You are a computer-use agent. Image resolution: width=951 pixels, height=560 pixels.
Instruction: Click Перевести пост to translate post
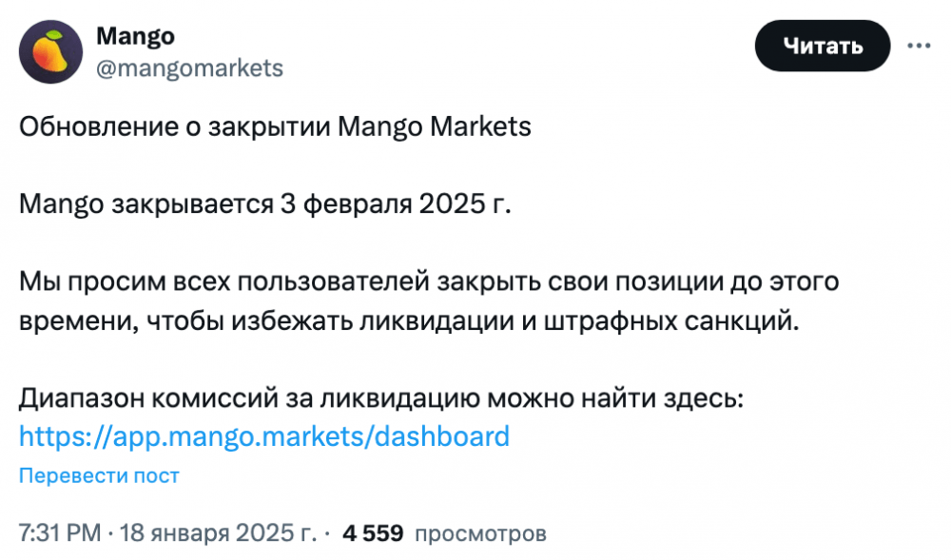point(99,475)
